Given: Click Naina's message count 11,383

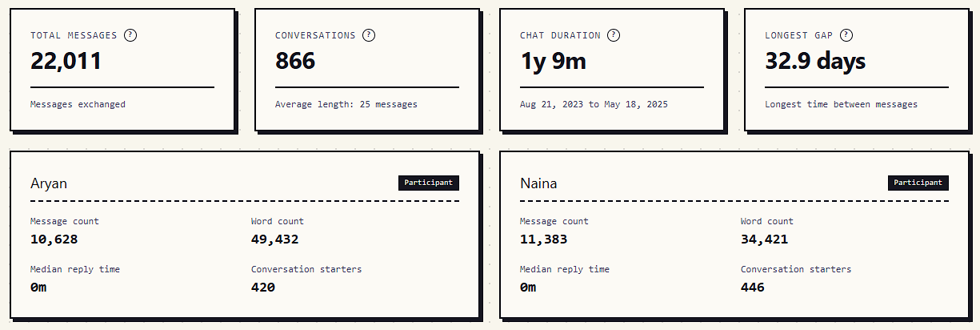Looking at the screenshot, I should (543, 239).
